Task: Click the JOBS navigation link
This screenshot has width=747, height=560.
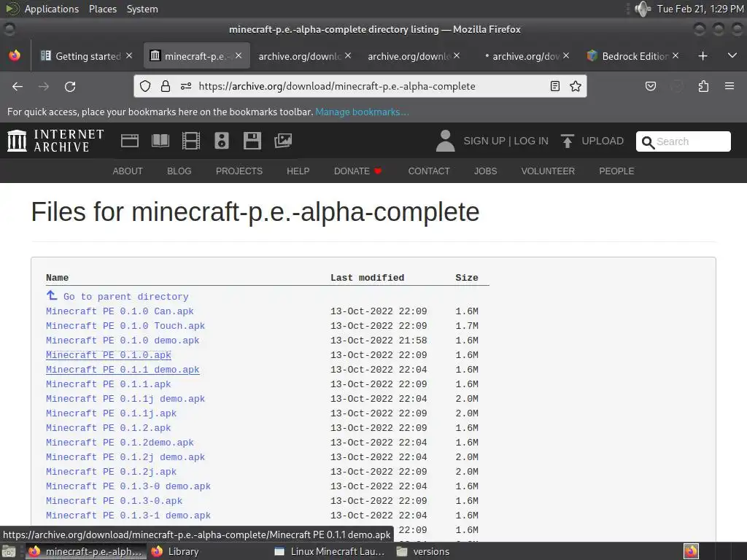Action: click(x=485, y=171)
